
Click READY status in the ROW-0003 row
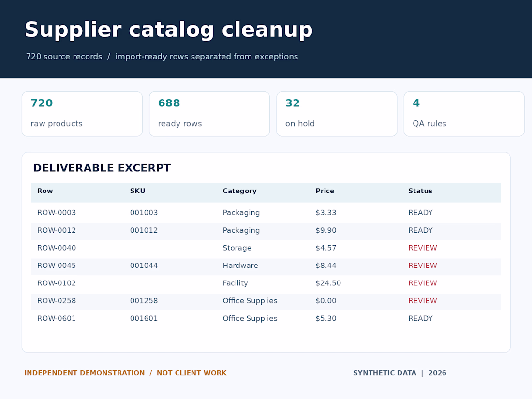click(420, 213)
